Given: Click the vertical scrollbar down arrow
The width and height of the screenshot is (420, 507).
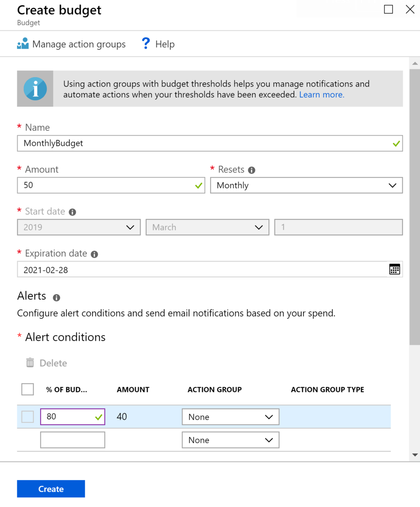Looking at the screenshot, I should 415,455.
